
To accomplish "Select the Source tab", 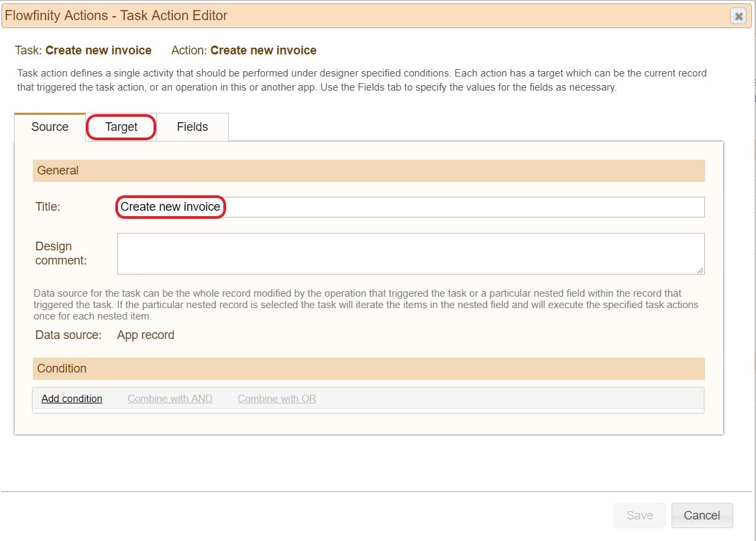I will 50,127.
